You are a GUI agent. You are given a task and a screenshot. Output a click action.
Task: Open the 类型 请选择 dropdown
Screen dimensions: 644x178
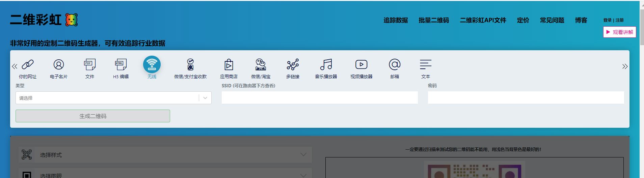[x=113, y=98]
